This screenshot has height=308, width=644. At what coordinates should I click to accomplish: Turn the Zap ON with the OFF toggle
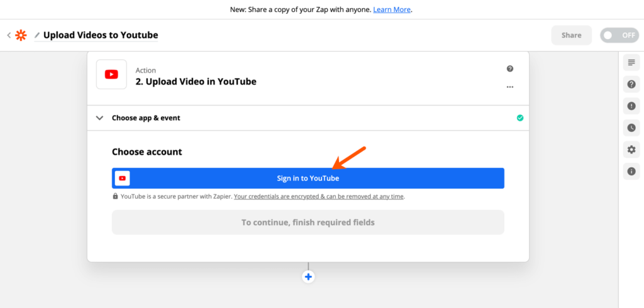pyautogui.click(x=619, y=35)
